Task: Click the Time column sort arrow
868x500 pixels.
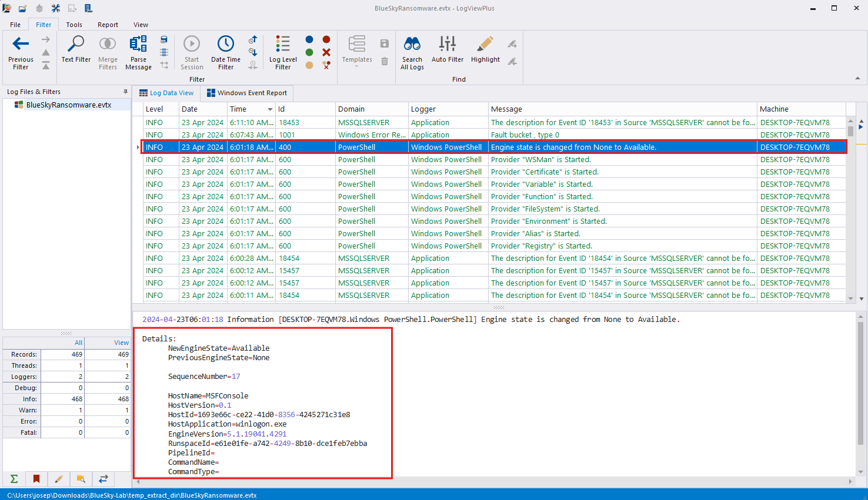Action: pyautogui.click(x=270, y=109)
